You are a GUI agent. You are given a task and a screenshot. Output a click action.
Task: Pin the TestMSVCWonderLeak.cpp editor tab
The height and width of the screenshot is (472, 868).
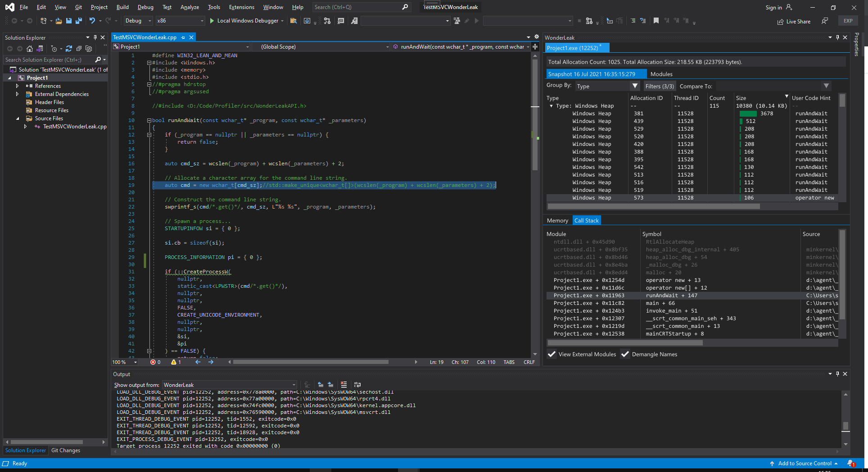(x=183, y=37)
